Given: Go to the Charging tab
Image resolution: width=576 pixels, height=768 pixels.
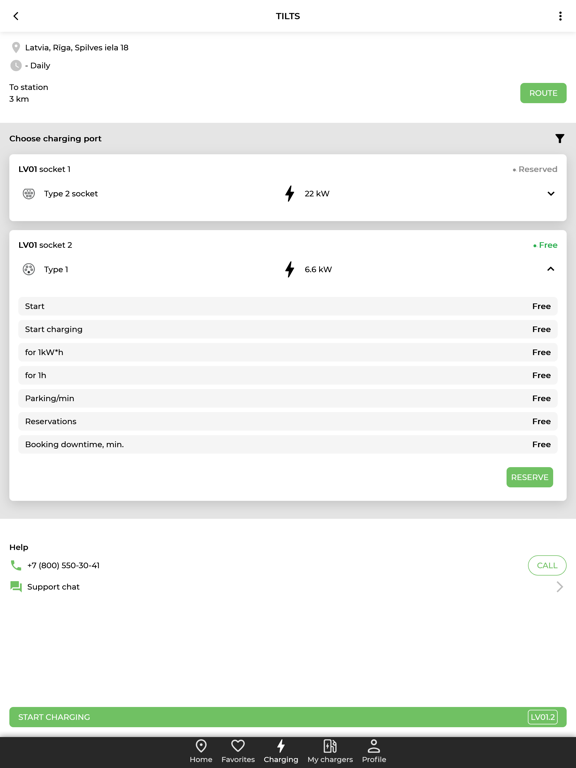Looking at the screenshot, I should coord(281,751).
